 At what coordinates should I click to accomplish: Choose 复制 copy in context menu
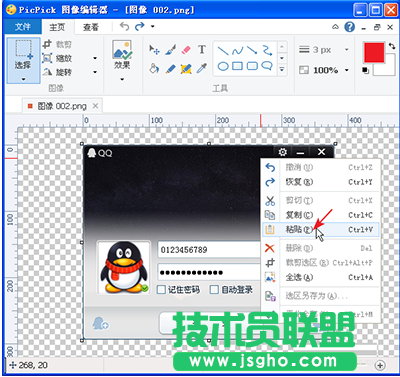320,215
